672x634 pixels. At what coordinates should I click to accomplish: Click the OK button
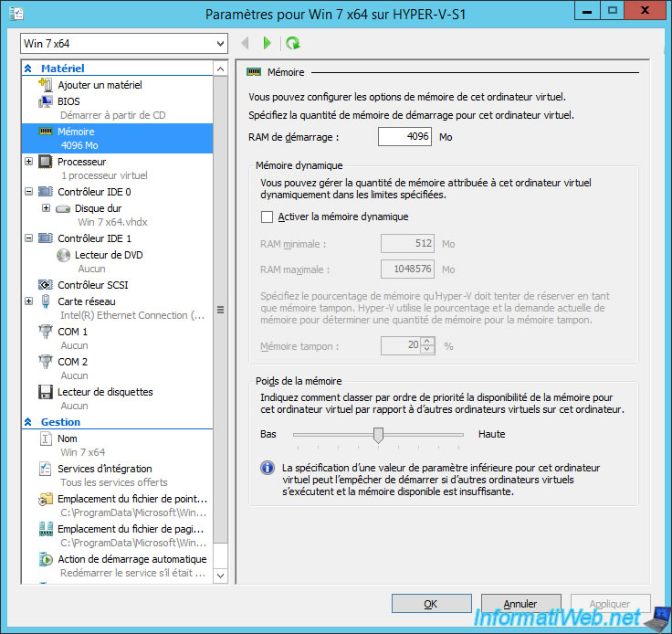(431, 604)
